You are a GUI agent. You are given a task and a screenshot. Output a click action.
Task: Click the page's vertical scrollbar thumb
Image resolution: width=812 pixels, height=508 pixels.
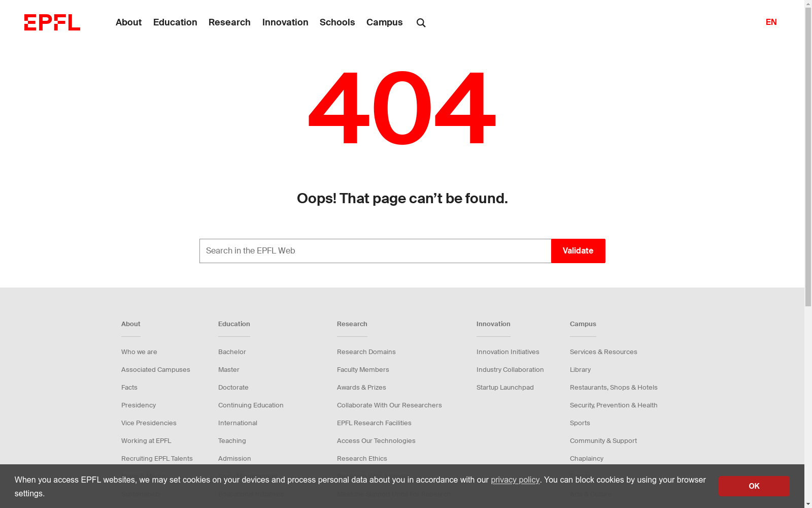pyautogui.click(x=808, y=157)
